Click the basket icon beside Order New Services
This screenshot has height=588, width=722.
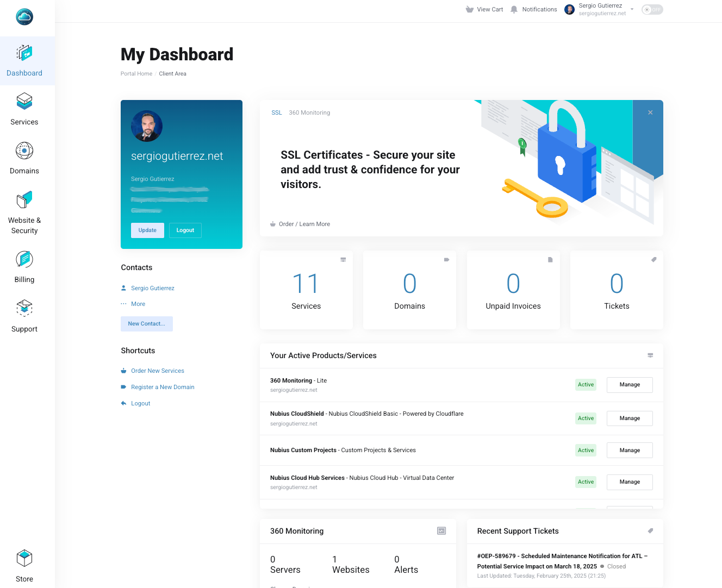point(123,371)
